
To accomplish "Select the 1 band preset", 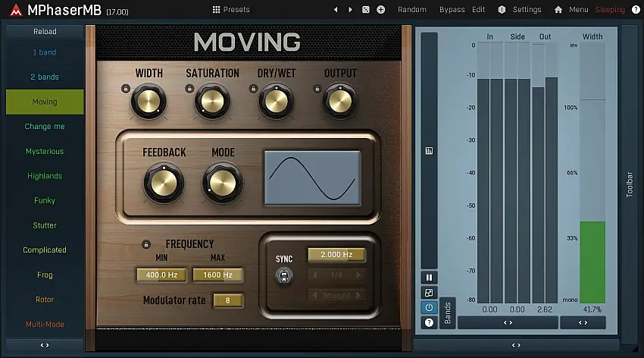I will pyautogui.click(x=45, y=52).
